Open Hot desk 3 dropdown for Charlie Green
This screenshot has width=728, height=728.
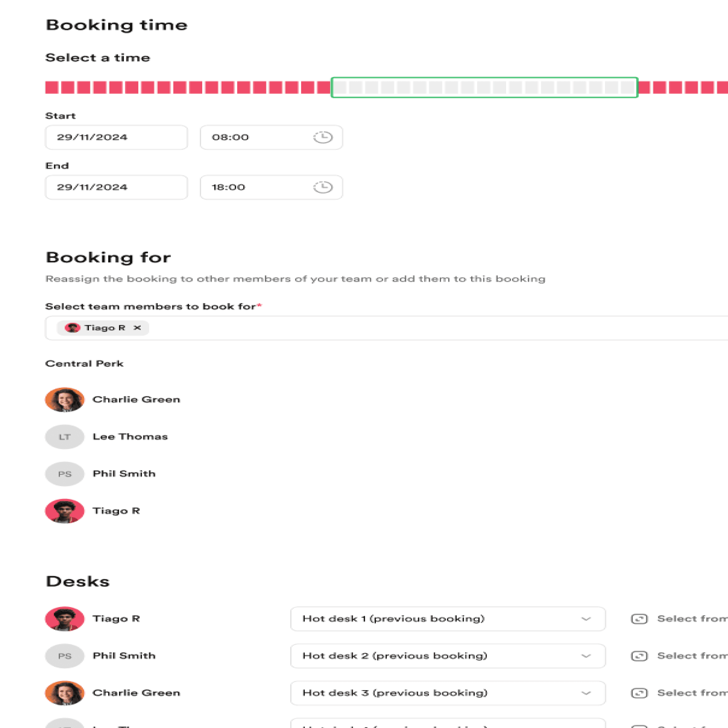click(448, 693)
